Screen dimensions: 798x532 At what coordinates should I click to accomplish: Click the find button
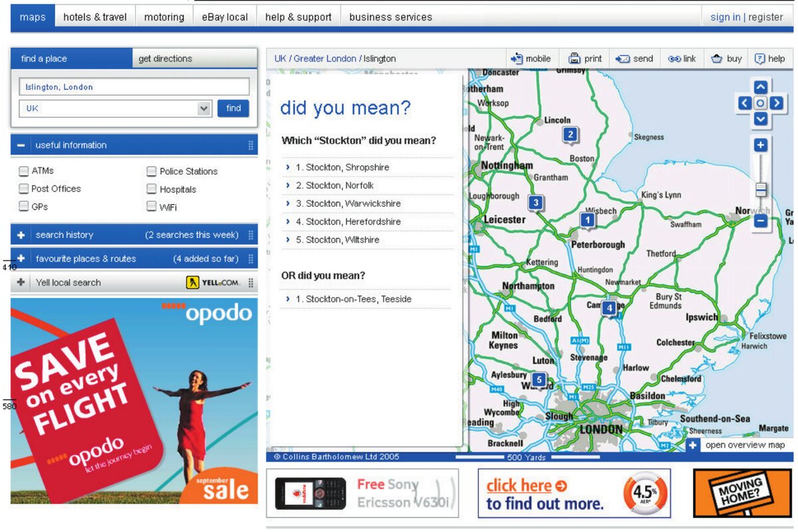(x=233, y=108)
